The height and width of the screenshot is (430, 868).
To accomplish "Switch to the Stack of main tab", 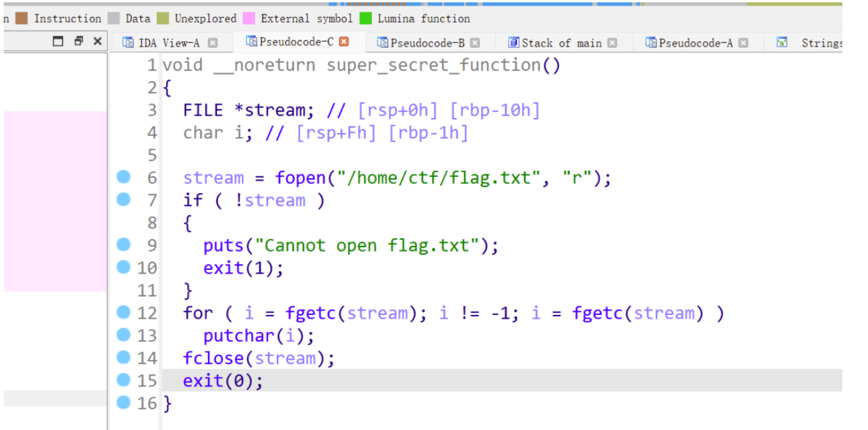I will 561,43.
